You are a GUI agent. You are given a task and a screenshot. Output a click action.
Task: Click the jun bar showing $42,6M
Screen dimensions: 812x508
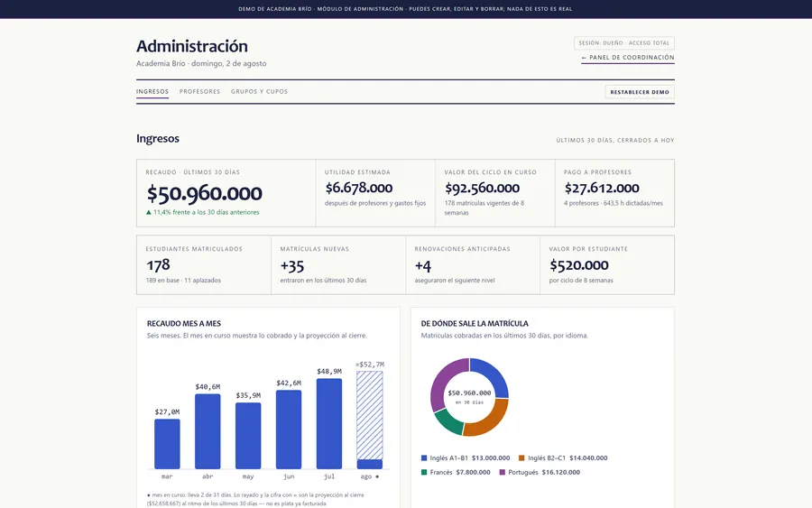point(289,429)
